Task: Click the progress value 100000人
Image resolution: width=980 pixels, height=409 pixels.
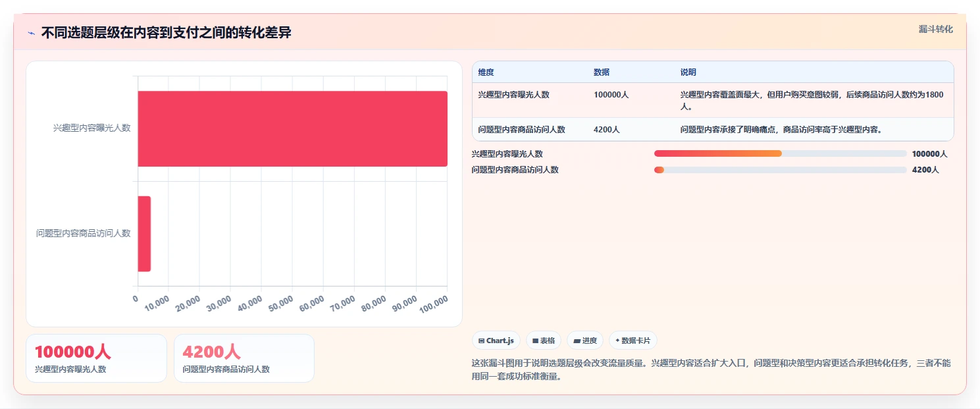Action: (x=929, y=154)
